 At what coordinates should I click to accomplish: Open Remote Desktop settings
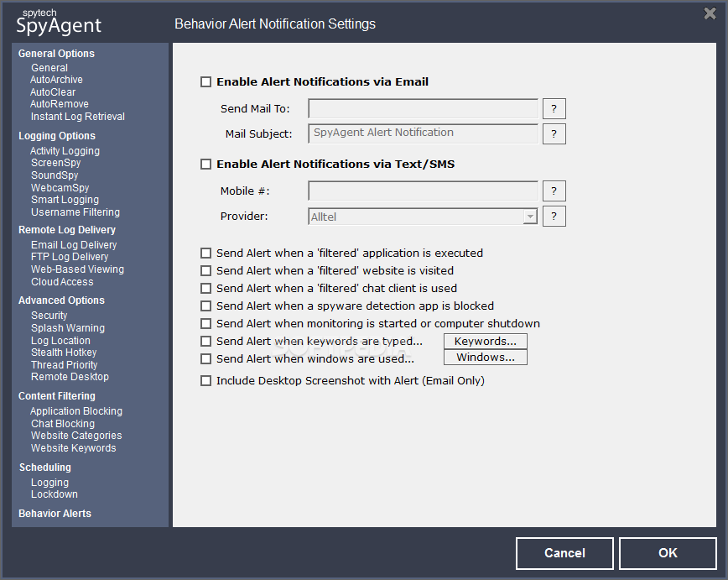pos(70,377)
